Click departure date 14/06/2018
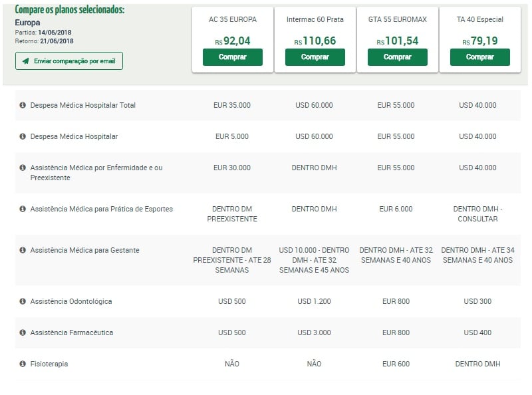Image resolution: width=532 pixels, height=395 pixels. click(x=55, y=33)
